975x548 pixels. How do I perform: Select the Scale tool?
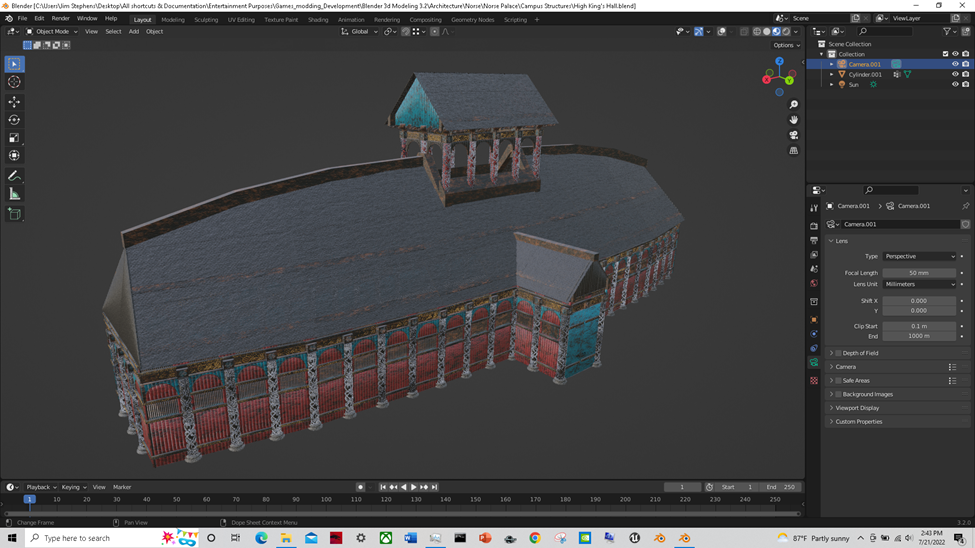[14, 138]
